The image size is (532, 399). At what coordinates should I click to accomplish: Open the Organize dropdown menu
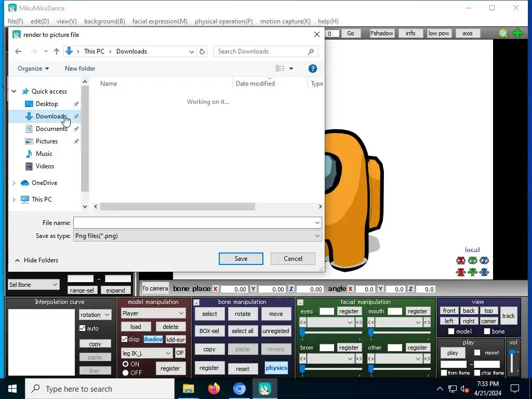point(33,69)
